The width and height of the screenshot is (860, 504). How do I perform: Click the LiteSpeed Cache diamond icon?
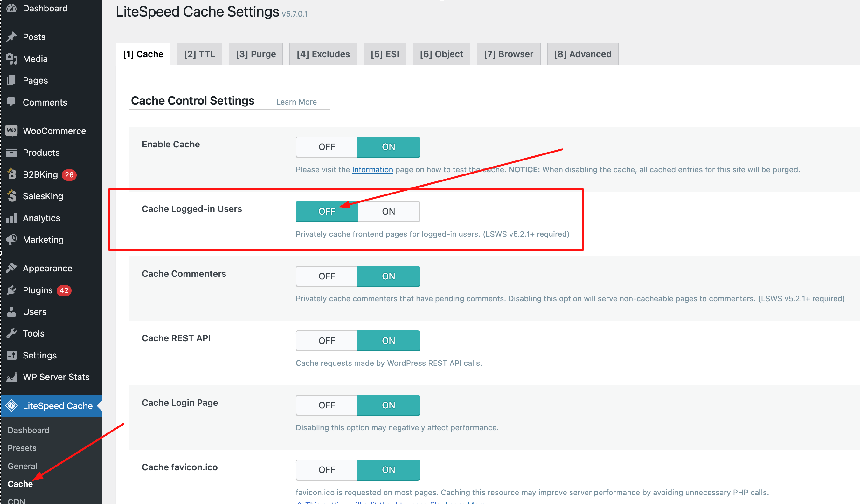(11, 405)
